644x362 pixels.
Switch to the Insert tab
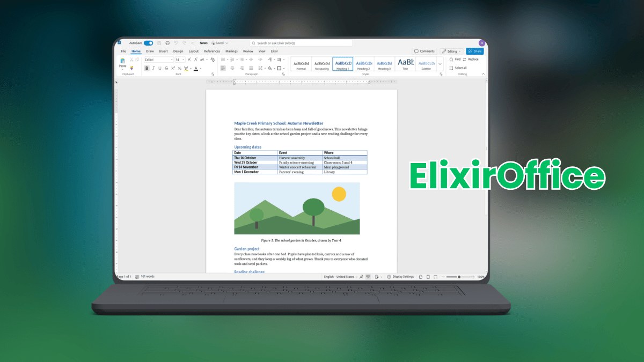(x=163, y=51)
